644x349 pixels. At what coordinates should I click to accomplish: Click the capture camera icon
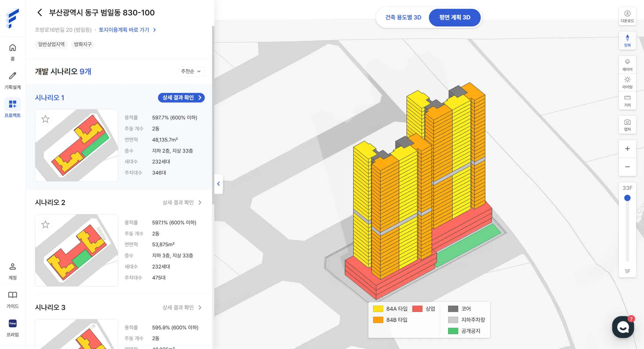pyautogui.click(x=627, y=125)
